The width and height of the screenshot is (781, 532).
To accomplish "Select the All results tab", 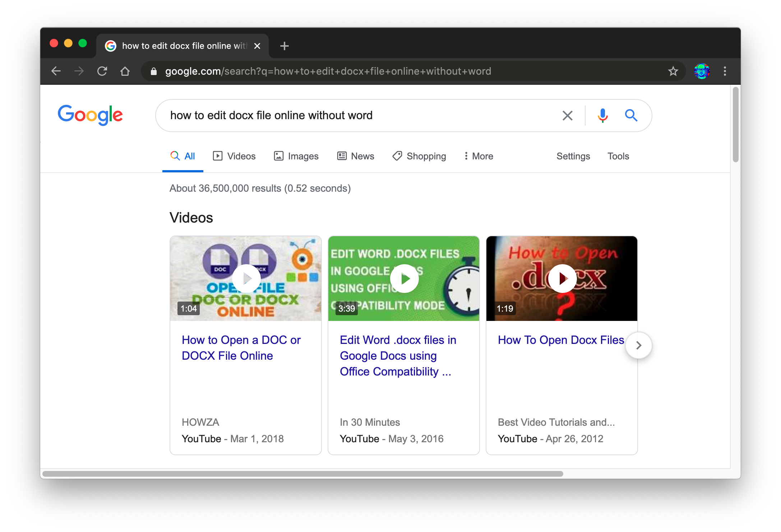I will coord(182,156).
